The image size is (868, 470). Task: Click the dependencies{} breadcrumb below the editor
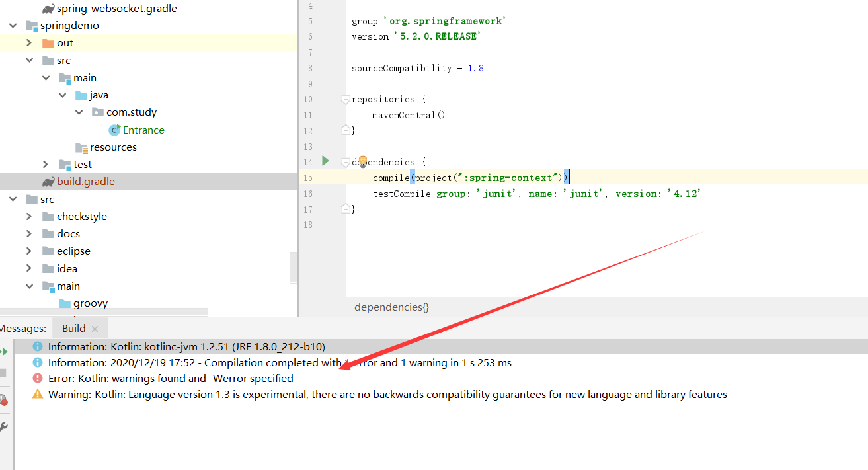click(391, 307)
